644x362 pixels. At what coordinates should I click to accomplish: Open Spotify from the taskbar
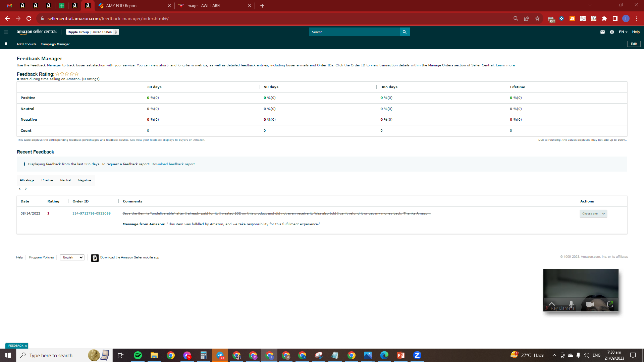[138, 355]
